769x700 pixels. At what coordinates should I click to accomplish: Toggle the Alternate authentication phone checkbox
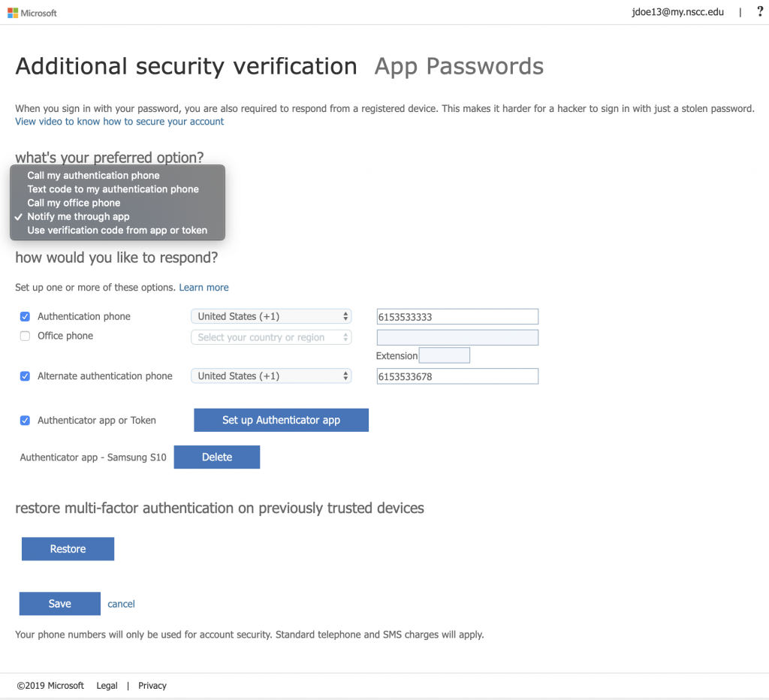pyautogui.click(x=25, y=376)
